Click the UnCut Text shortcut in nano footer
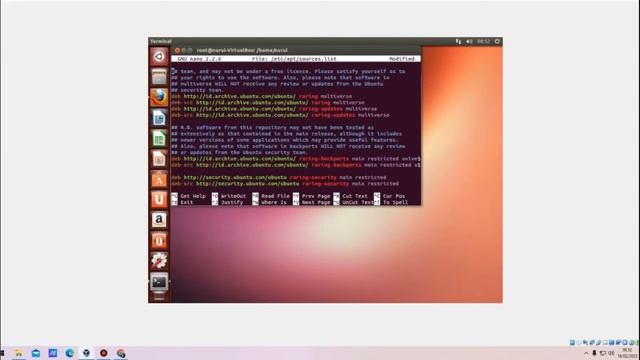Screen dimensions: 640x360 (353, 202)
